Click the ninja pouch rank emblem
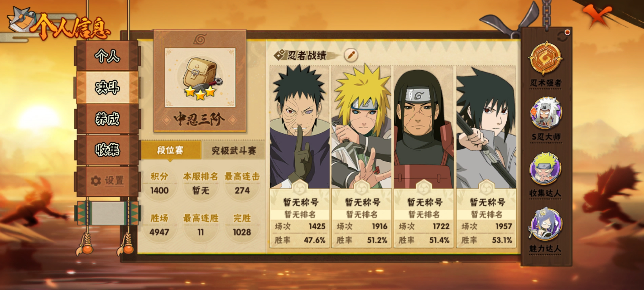Image resolution: width=644 pixels, height=290 pixels. click(200, 78)
